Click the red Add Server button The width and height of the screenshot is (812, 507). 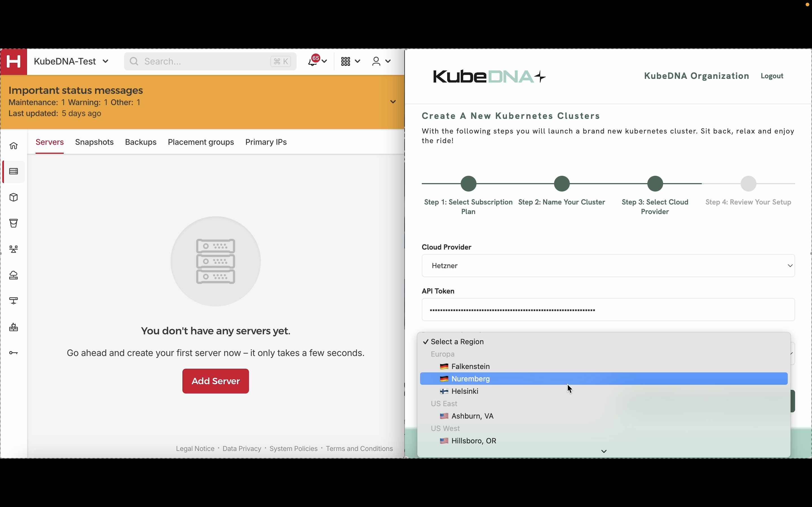(215, 381)
